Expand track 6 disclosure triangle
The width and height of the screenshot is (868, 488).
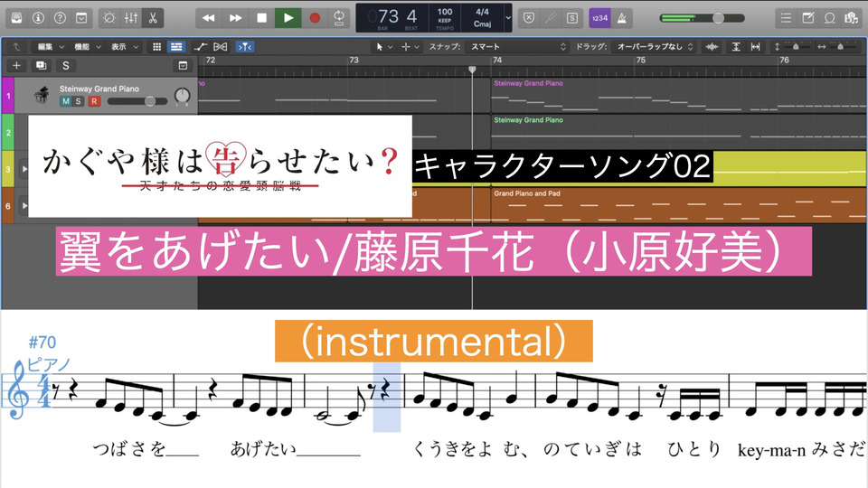pos(24,205)
